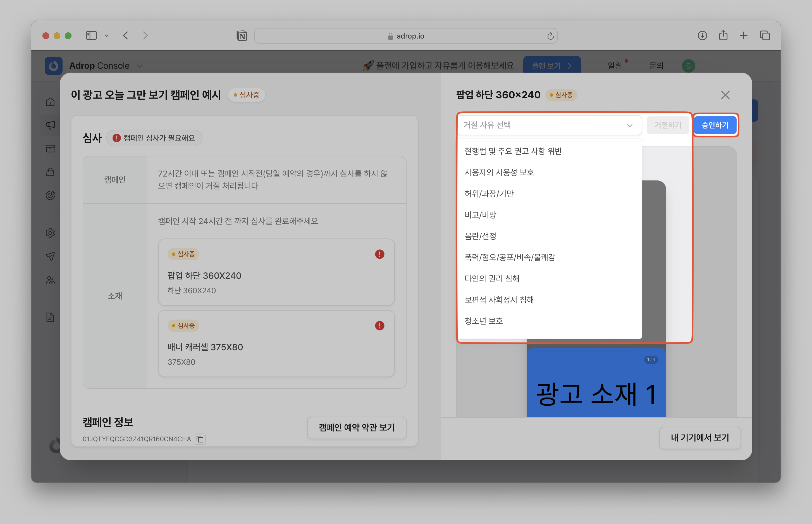The height and width of the screenshot is (524, 812).
Task: Click the Safari download icon
Action: (x=702, y=36)
